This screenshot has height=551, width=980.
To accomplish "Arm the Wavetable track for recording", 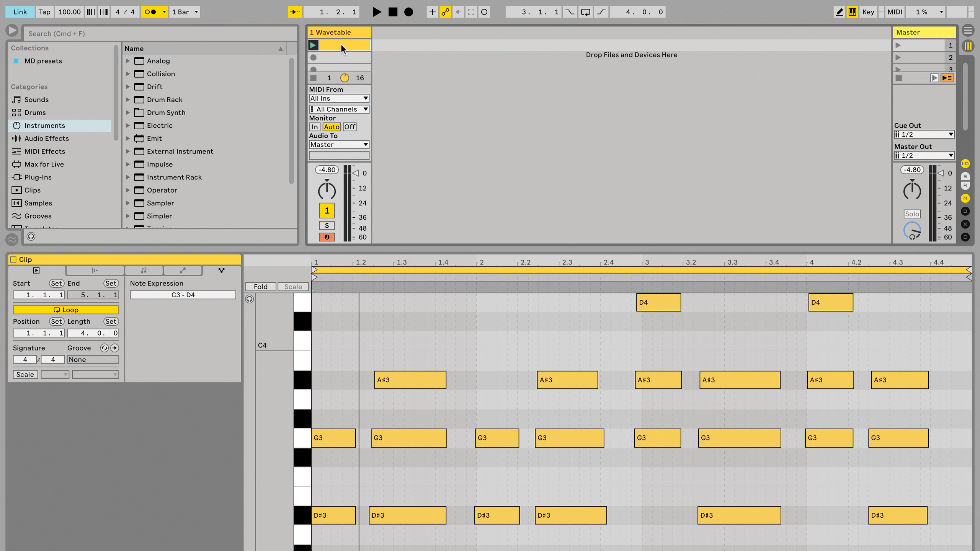I will click(x=327, y=237).
